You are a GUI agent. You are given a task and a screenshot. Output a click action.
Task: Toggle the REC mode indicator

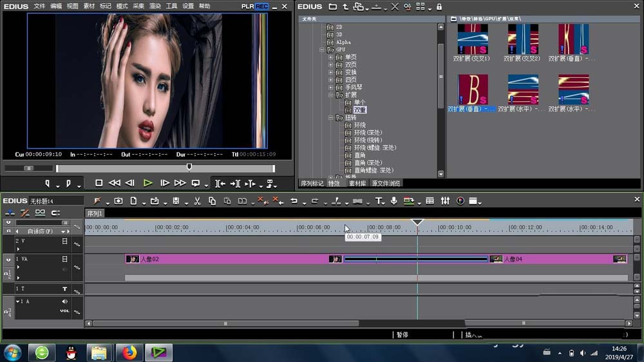click(x=261, y=6)
